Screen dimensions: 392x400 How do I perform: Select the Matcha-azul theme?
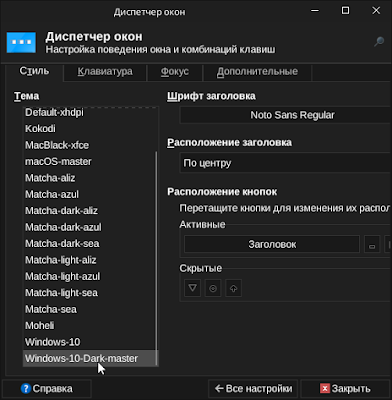pyautogui.click(x=90, y=194)
